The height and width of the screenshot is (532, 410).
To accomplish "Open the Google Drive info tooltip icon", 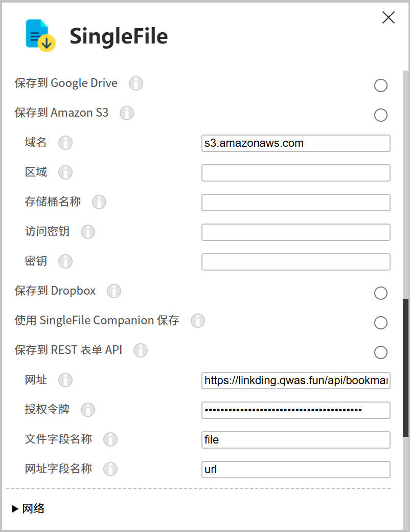I will click(135, 83).
